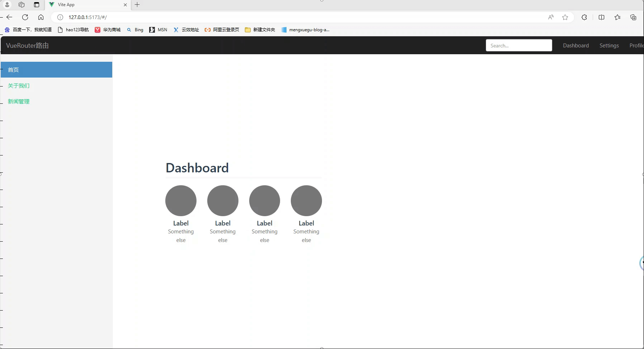
Task: Open the workspaces dropdown
Action: [x=22, y=5]
